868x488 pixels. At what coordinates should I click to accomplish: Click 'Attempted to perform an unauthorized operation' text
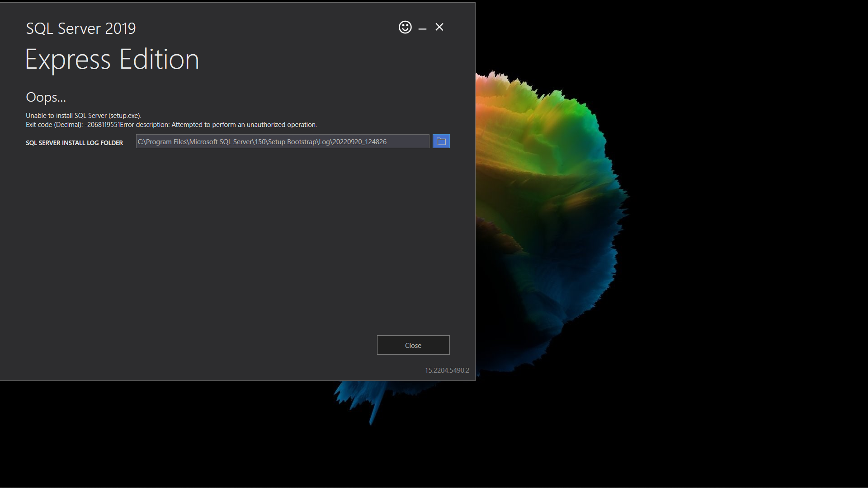(244, 125)
